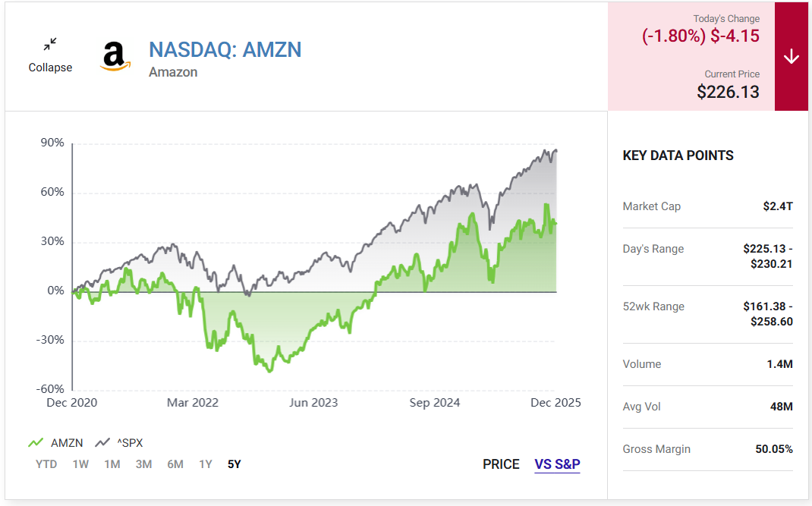Click the Collapse arrows icon

pos(50,45)
